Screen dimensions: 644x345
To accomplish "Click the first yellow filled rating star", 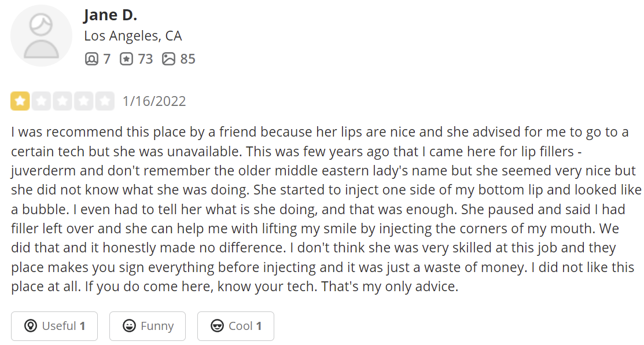I will pos(20,101).
